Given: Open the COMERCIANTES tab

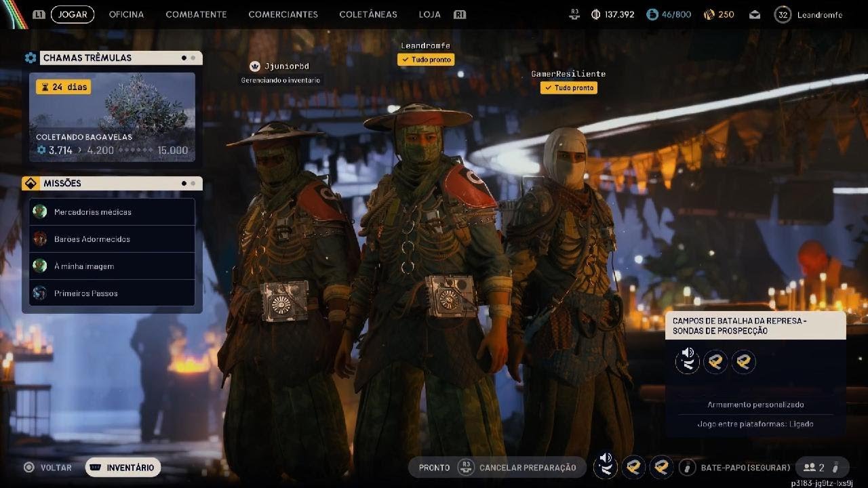Looking at the screenshot, I should tap(283, 14).
